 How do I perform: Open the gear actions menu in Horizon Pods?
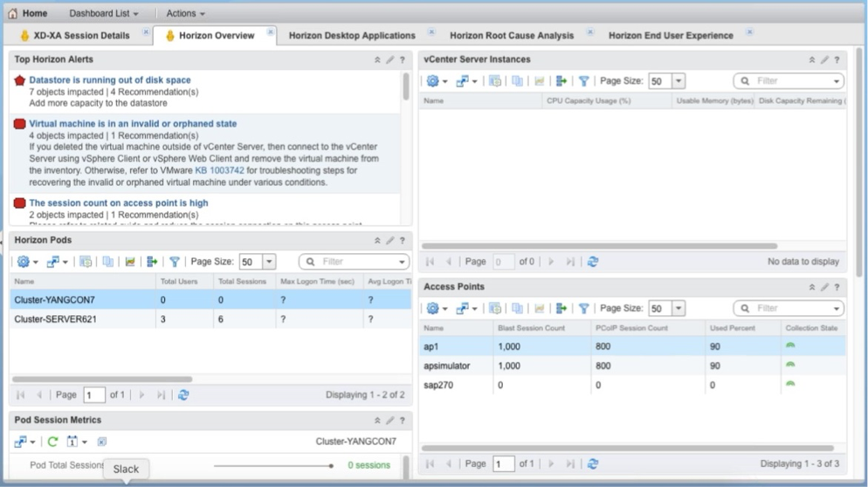26,262
